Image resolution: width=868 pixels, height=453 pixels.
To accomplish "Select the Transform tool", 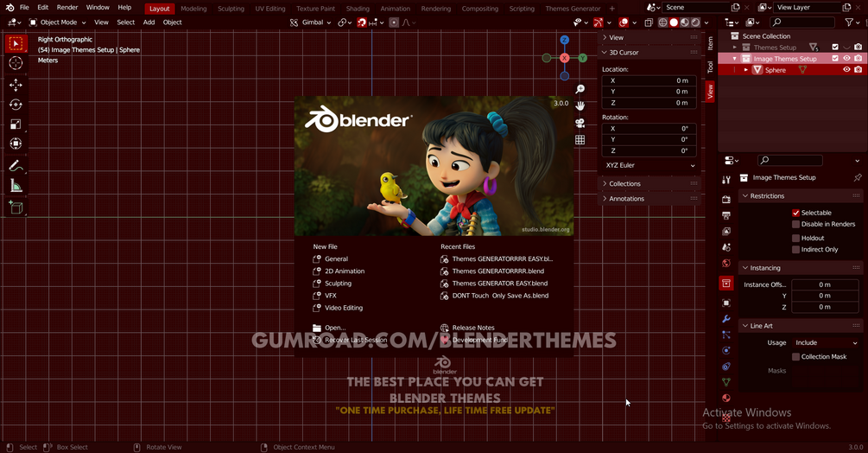I will (x=16, y=144).
